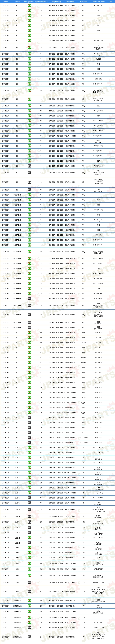Click petrol icon in XANTIA BFZ (XU5JP) row
This screenshot has width=115, height=644.
(29, 448)
